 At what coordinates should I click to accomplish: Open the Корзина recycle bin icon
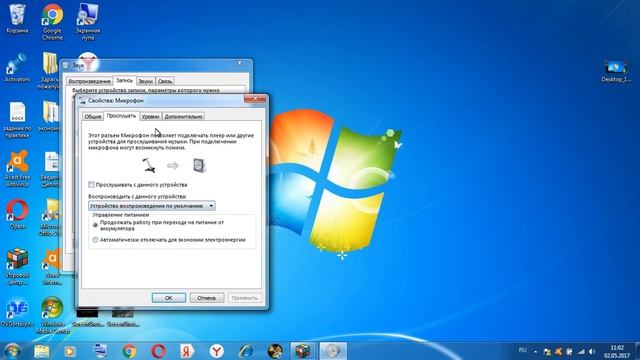point(17,18)
